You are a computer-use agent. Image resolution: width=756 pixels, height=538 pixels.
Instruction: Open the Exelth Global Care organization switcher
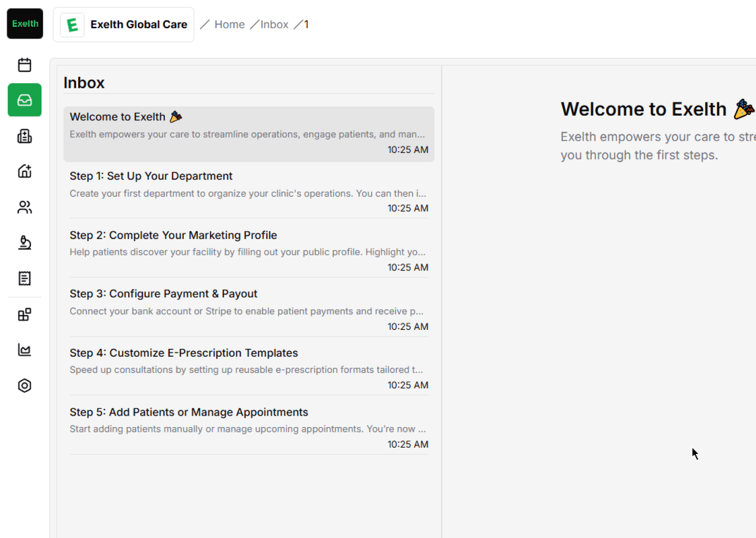click(124, 25)
